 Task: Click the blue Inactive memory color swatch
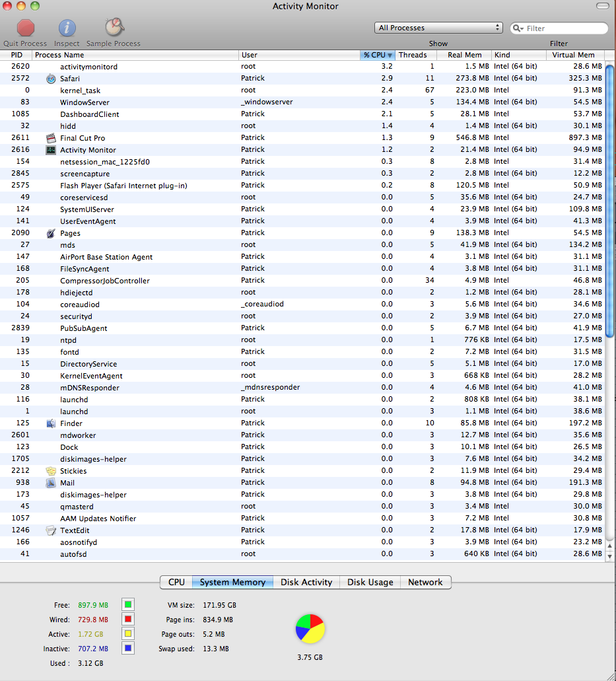pyautogui.click(x=128, y=648)
